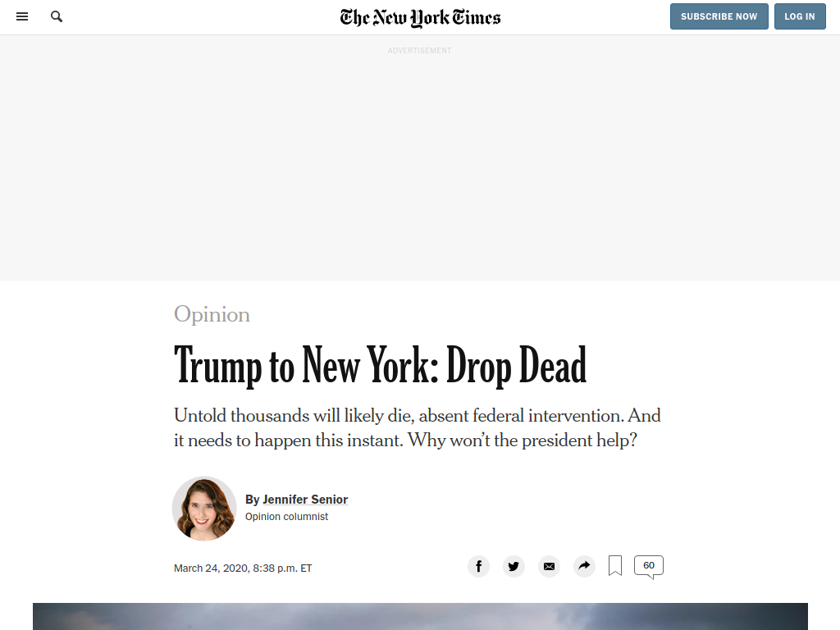
Task: Save article with the bookmark icon
Action: pos(615,566)
